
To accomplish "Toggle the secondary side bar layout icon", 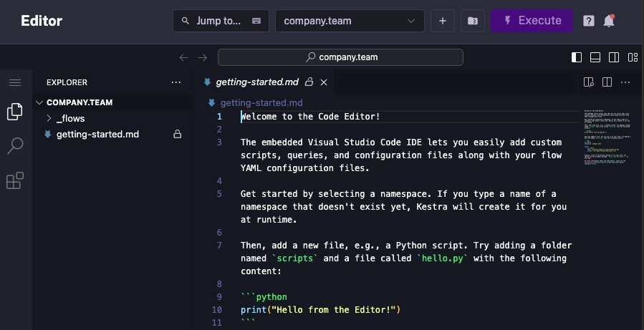I will pyautogui.click(x=614, y=57).
